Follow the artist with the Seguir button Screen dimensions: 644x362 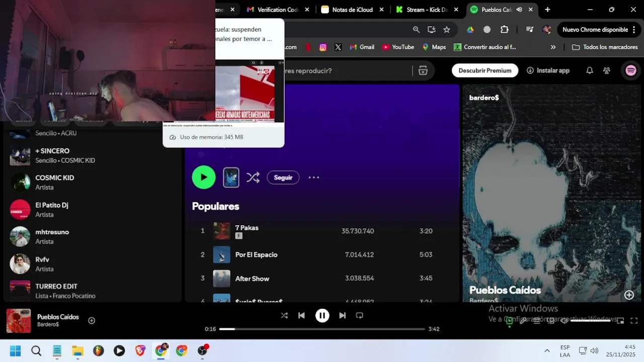point(283,177)
